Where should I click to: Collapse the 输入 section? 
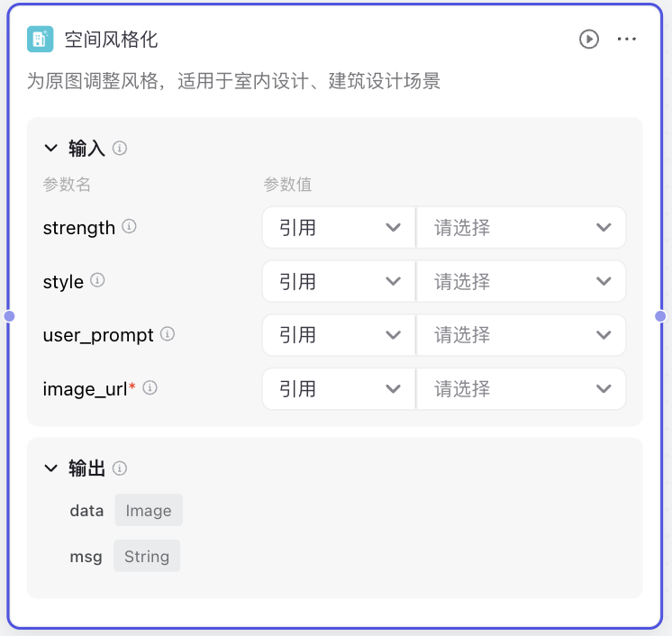pyautogui.click(x=50, y=148)
